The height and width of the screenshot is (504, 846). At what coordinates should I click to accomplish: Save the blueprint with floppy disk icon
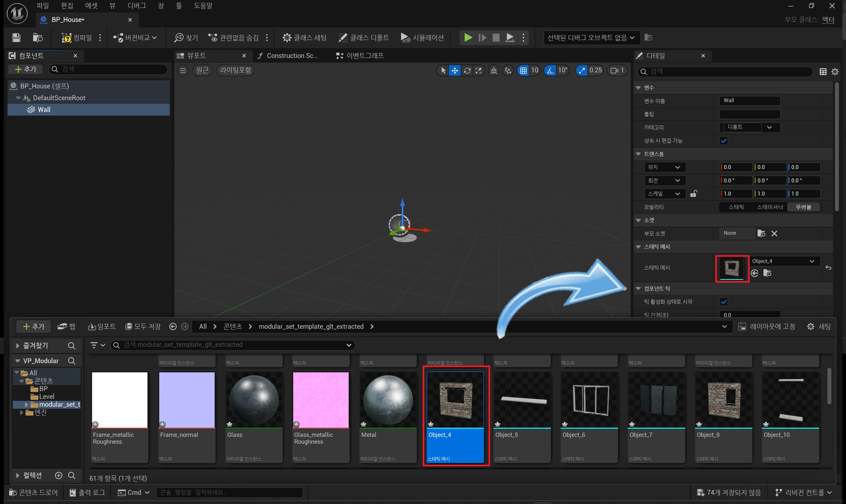pos(16,37)
